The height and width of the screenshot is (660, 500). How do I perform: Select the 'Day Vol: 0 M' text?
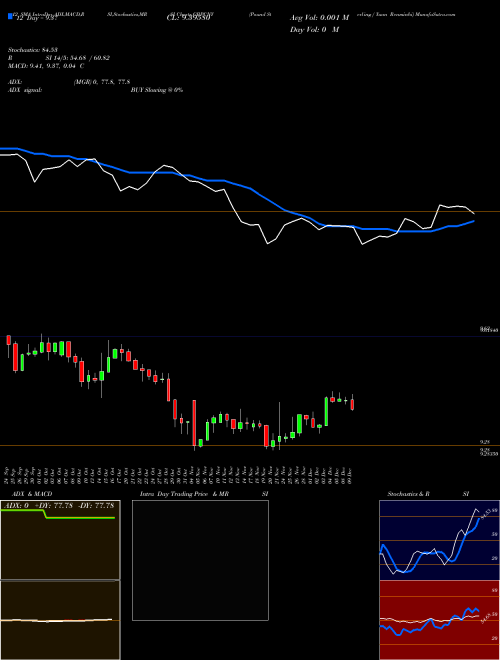point(314,29)
